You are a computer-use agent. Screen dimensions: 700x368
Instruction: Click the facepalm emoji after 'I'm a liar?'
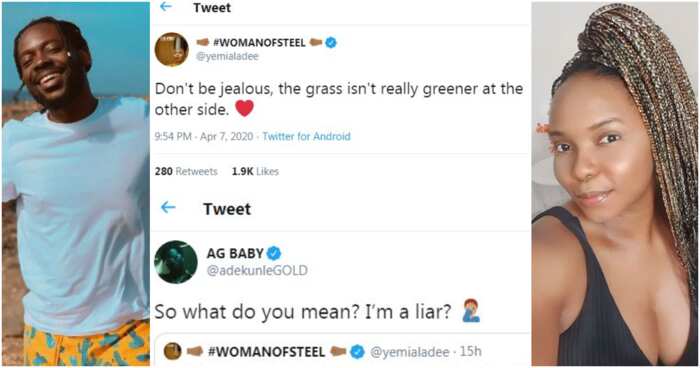click(x=471, y=311)
